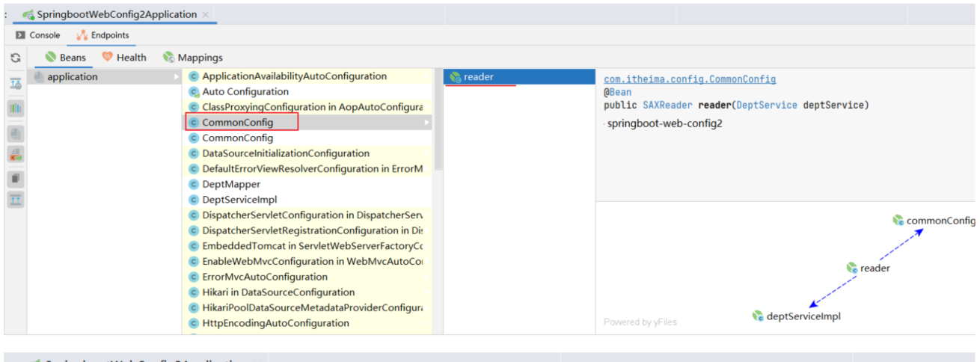Viewport: 980px width, 362px height.
Task: Open the com.itheima.config.CommonConfig link
Action: [x=689, y=79]
